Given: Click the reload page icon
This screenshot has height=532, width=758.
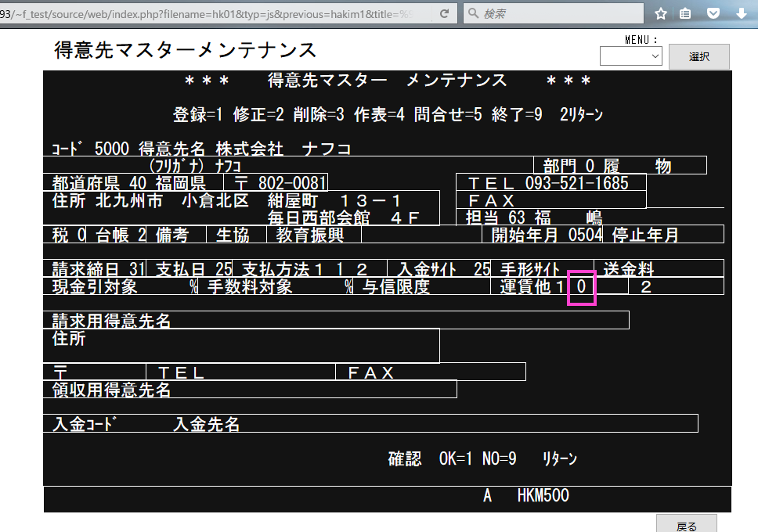Looking at the screenshot, I should [x=445, y=13].
